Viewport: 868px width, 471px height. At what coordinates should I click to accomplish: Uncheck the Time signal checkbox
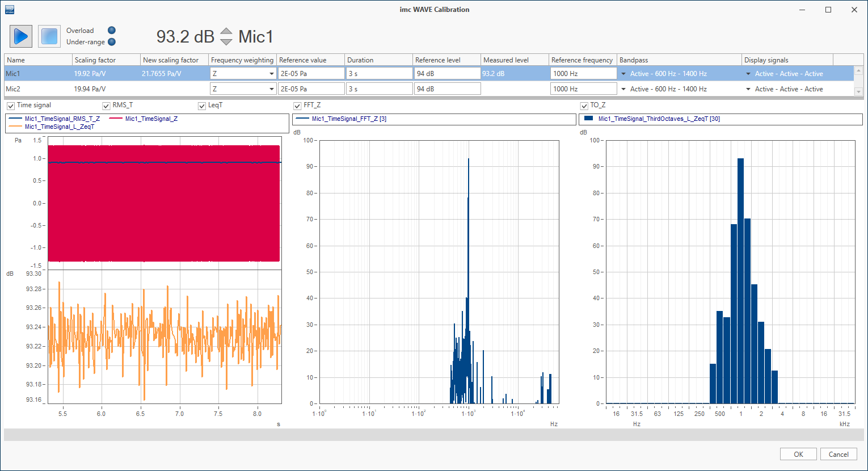[11, 106]
